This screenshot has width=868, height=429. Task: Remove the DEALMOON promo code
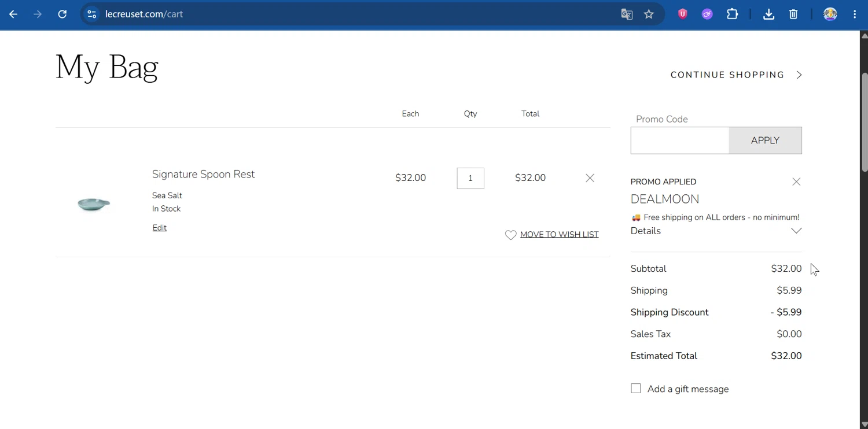click(796, 182)
